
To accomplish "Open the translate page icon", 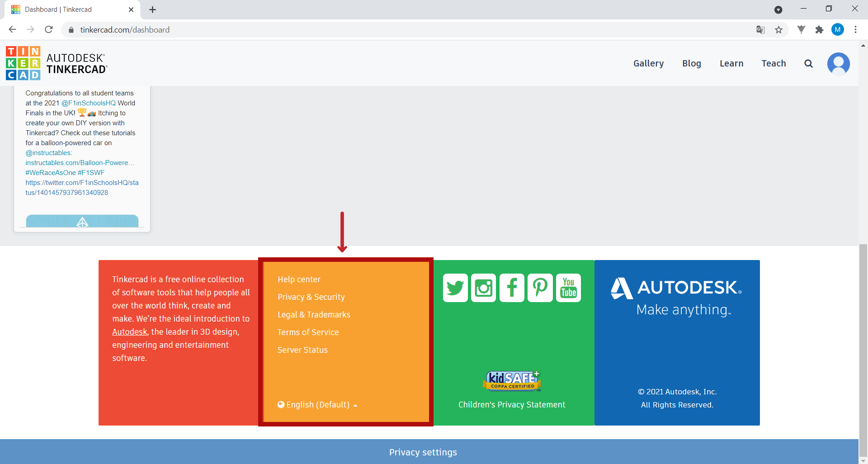I will tap(760, 30).
